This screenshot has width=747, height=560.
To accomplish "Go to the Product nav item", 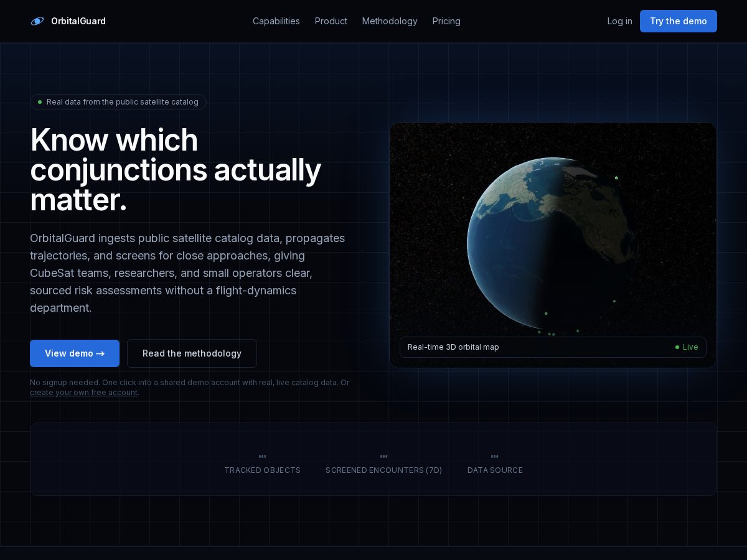I will tap(331, 21).
